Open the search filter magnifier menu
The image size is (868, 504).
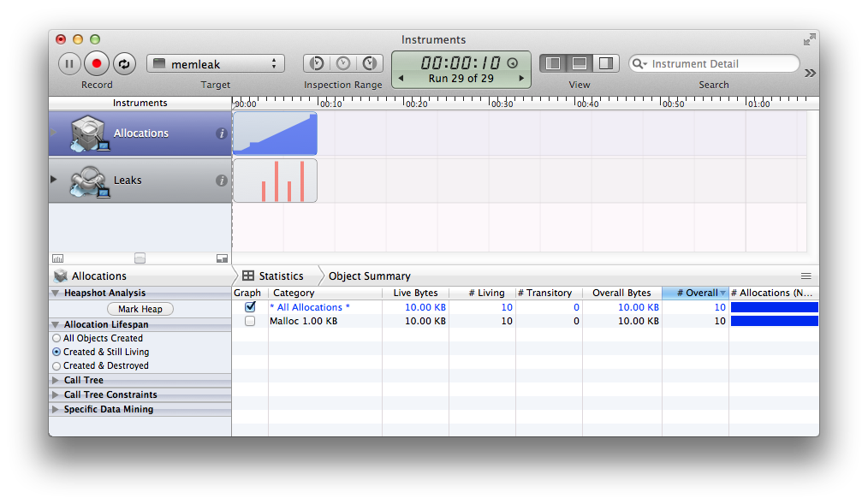[639, 63]
